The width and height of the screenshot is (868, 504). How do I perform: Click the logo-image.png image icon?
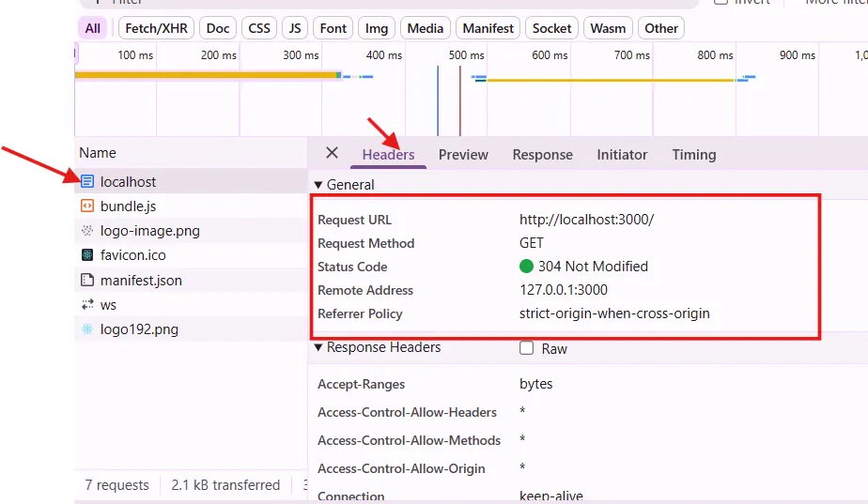[87, 231]
